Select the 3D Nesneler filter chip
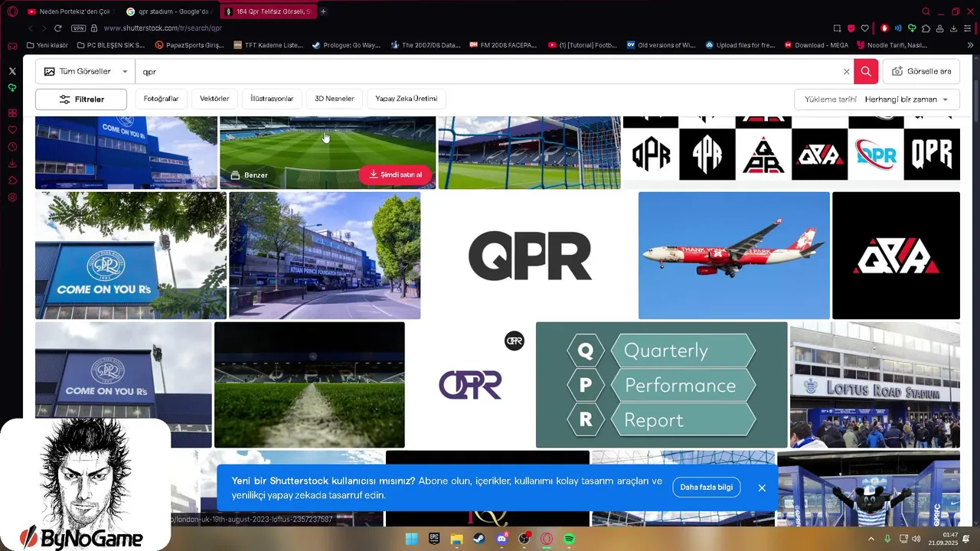 pos(335,99)
